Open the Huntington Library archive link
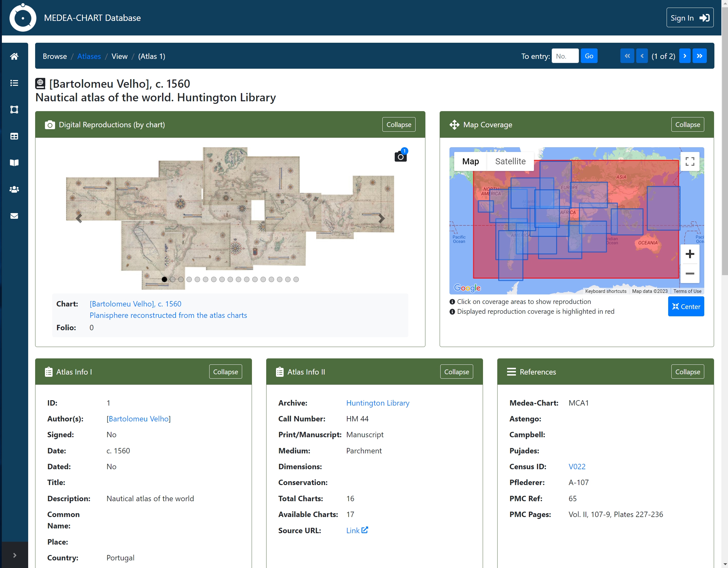This screenshot has width=728, height=568. (378, 403)
